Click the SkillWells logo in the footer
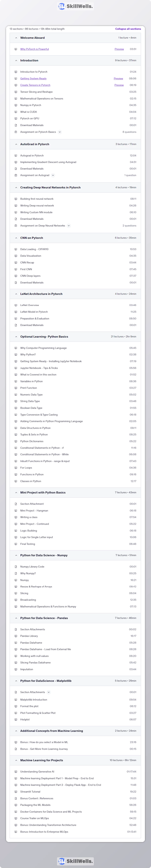151x868 pixels. (75, 861)
